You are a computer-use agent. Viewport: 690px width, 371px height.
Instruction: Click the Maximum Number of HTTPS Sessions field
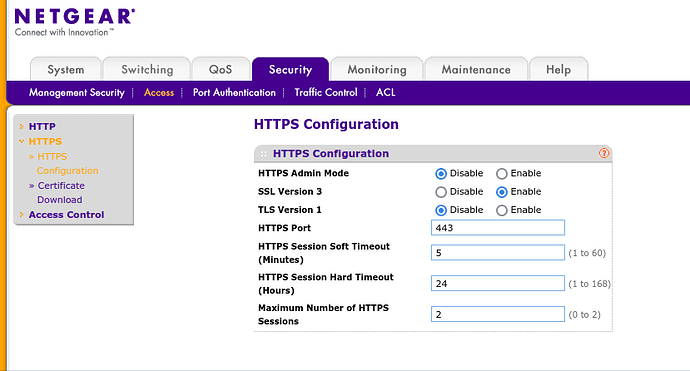coord(498,314)
